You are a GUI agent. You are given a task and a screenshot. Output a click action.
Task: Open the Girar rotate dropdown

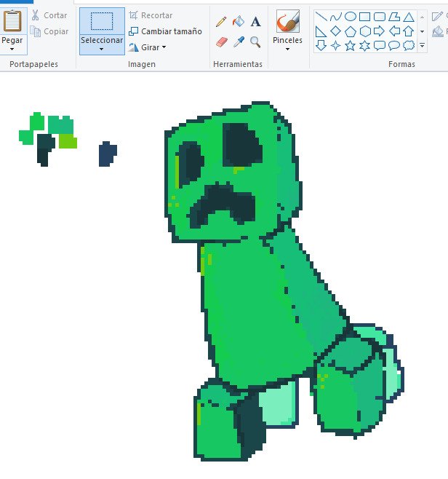tap(148, 47)
